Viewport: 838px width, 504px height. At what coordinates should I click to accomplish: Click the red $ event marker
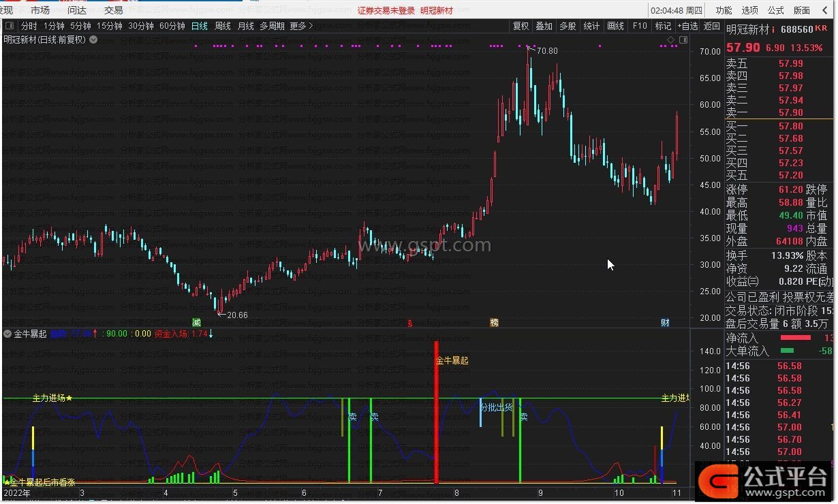click(409, 322)
